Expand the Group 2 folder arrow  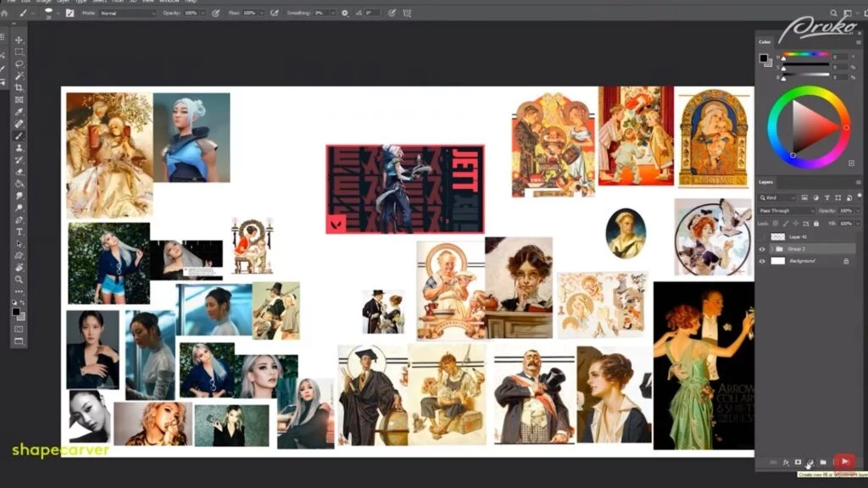771,249
